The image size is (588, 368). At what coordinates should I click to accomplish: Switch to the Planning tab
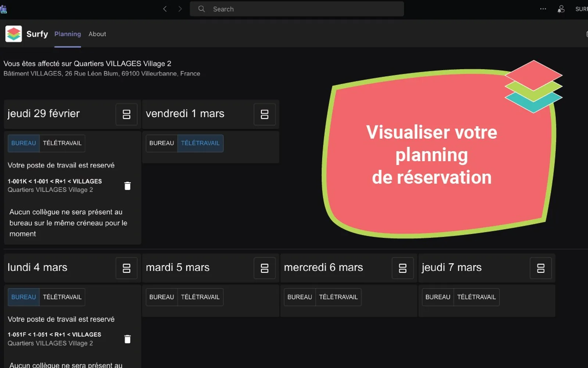pyautogui.click(x=68, y=34)
